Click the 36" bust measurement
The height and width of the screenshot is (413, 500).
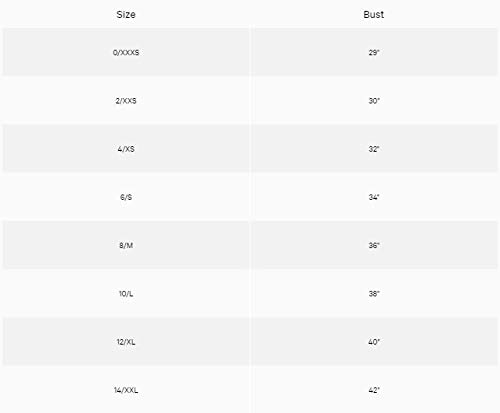point(374,246)
